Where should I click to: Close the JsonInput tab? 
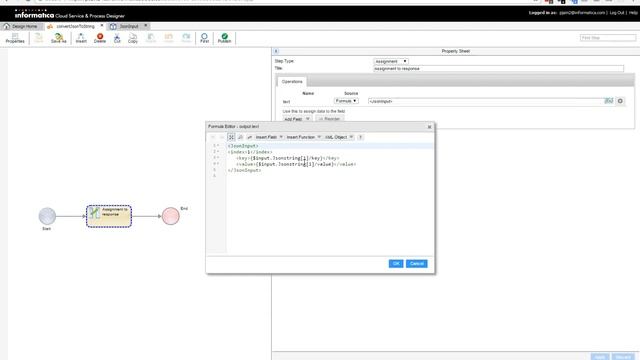click(145, 26)
